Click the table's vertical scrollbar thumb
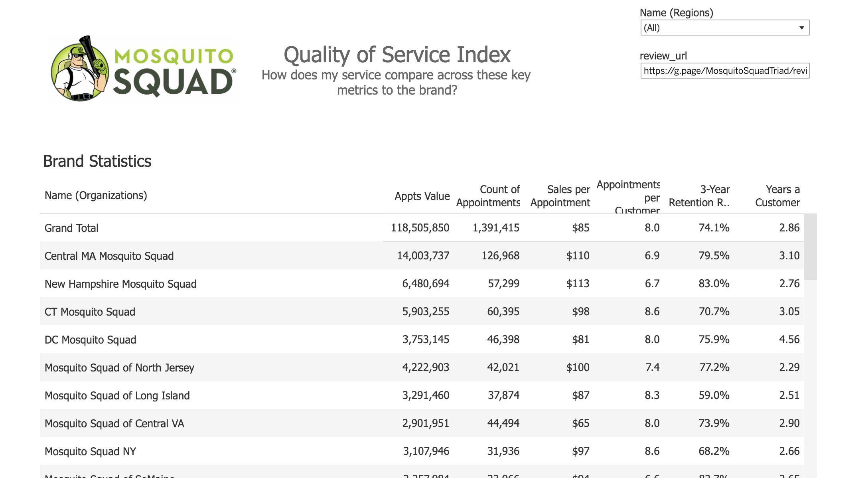Screen dimensions: 868x478 coord(810,247)
